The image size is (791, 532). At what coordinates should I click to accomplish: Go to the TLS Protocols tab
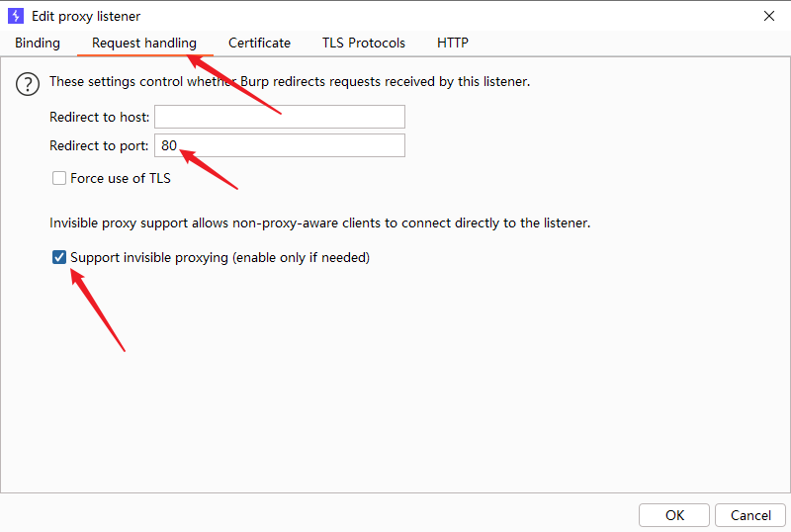[364, 43]
